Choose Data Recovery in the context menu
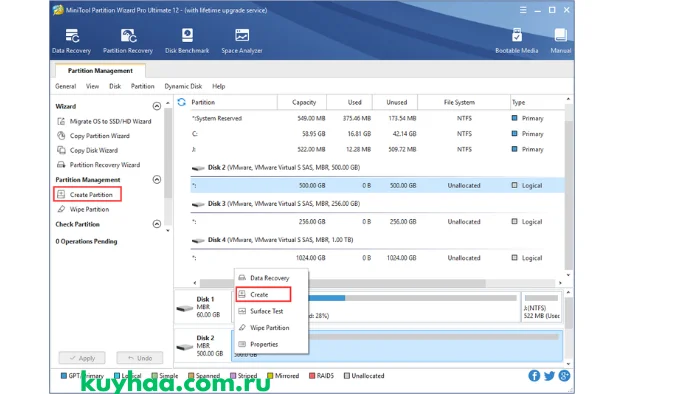This screenshot has width=700, height=394. [x=271, y=278]
